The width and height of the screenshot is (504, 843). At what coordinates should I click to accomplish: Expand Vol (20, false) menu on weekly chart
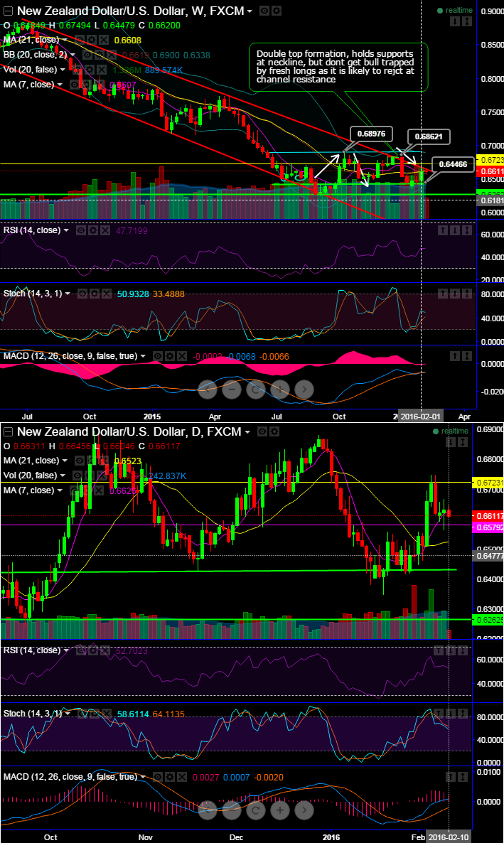63,70
